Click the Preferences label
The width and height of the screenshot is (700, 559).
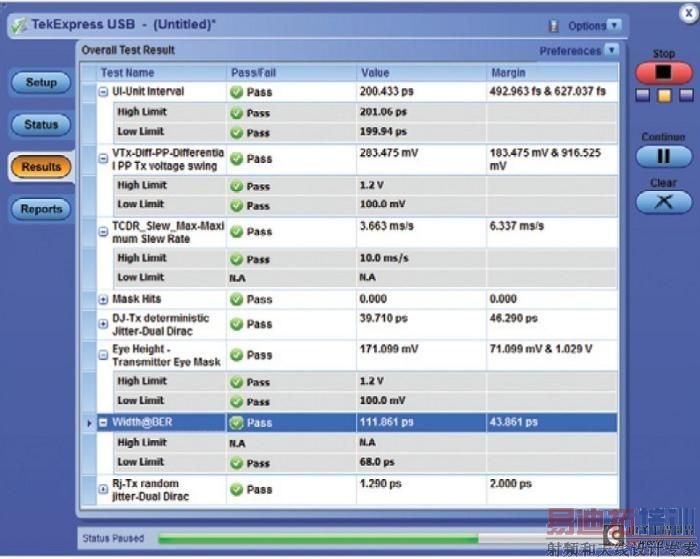click(x=570, y=51)
